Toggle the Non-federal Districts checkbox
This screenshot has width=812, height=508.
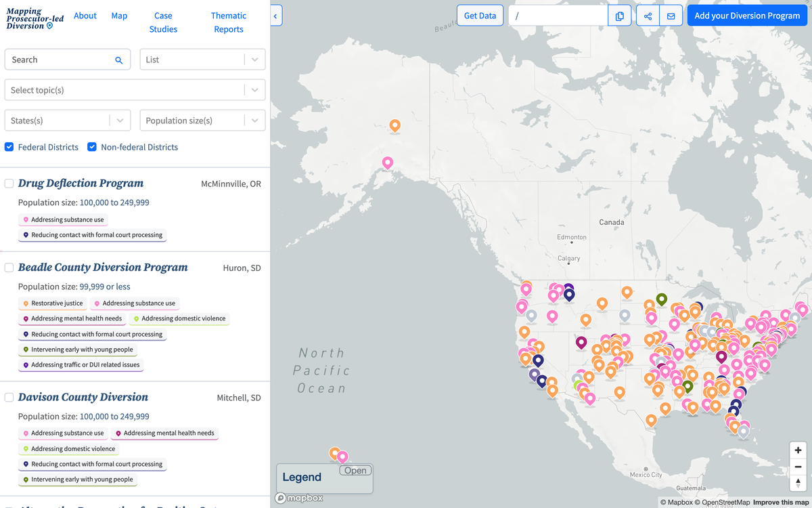click(92, 147)
